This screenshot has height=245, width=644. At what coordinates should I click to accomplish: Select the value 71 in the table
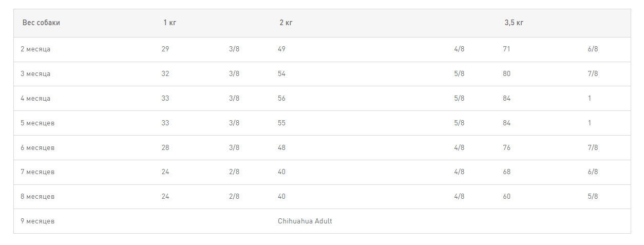506,49
